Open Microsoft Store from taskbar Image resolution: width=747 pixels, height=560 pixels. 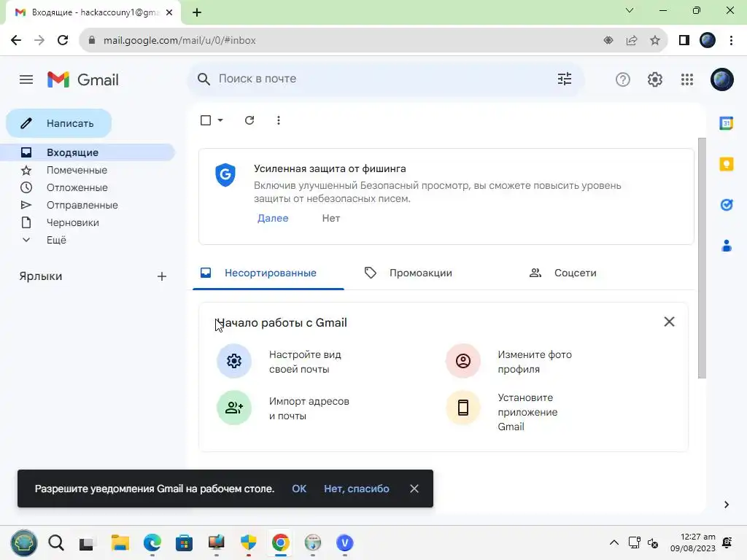(x=185, y=542)
